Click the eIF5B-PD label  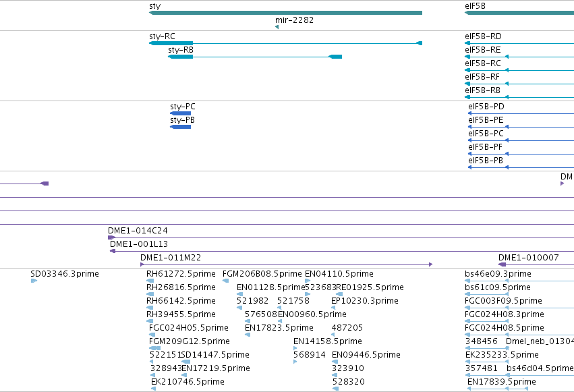(486, 107)
